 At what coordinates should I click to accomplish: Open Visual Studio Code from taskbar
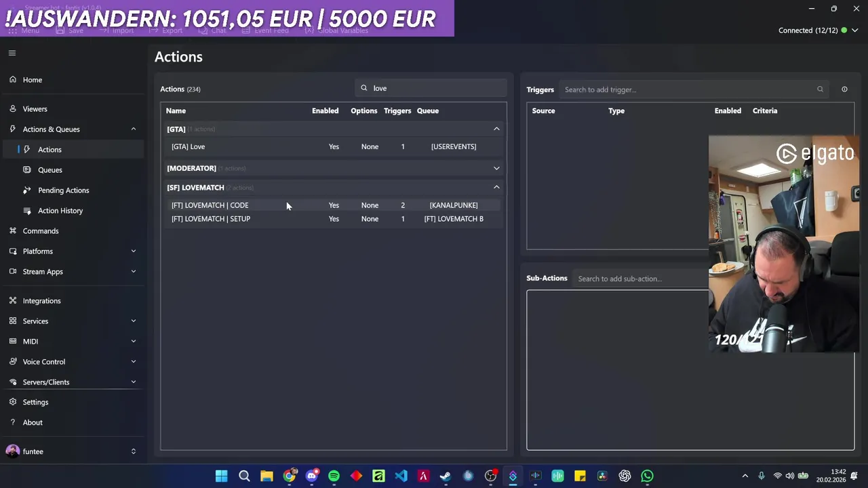pyautogui.click(x=401, y=476)
